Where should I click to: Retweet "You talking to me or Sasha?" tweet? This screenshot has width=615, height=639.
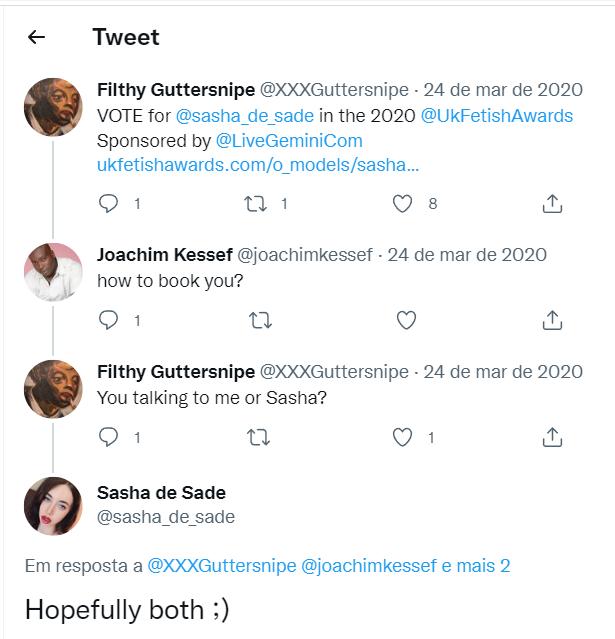[x=259, y=438]
